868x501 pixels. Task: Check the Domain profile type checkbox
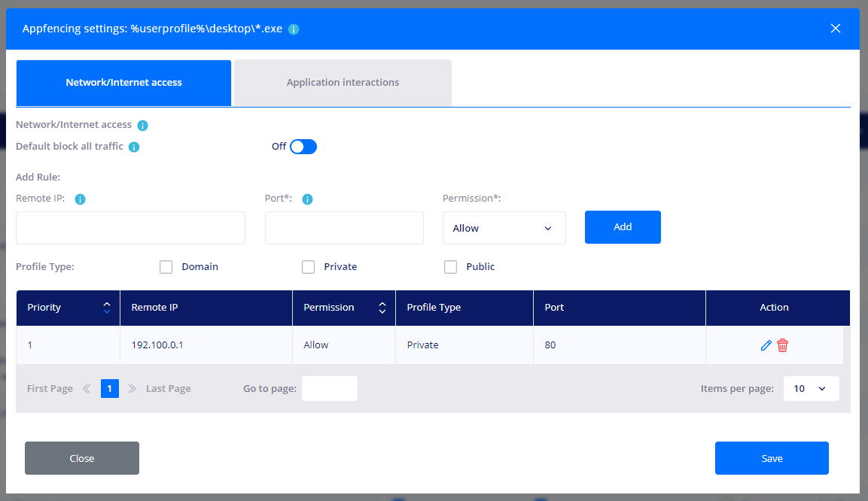tap(166, 267)
